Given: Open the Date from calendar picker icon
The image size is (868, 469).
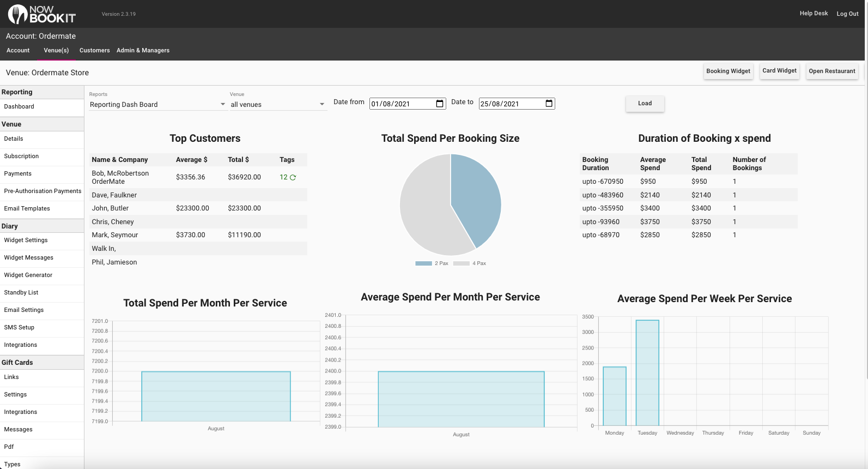Looking at the screenshot, I should tap(440, 104).
